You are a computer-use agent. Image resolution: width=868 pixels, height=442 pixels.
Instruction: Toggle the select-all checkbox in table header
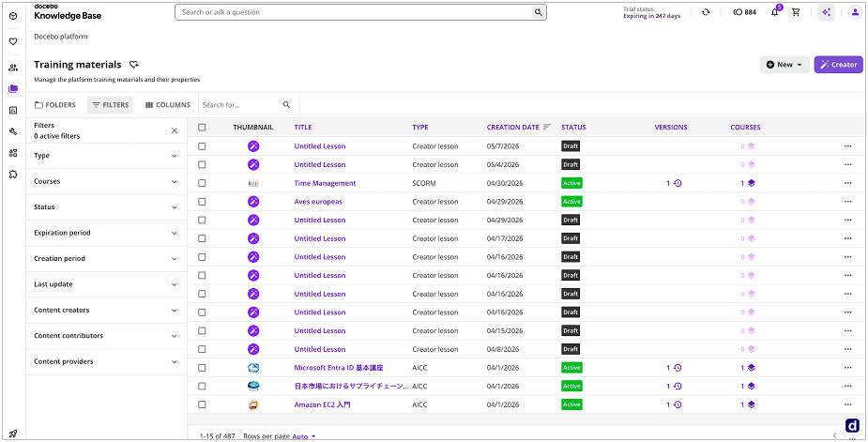point(202,128)
